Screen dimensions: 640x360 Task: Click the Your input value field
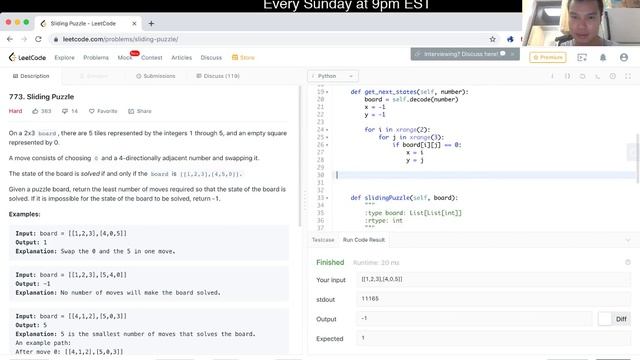(493, 280)
